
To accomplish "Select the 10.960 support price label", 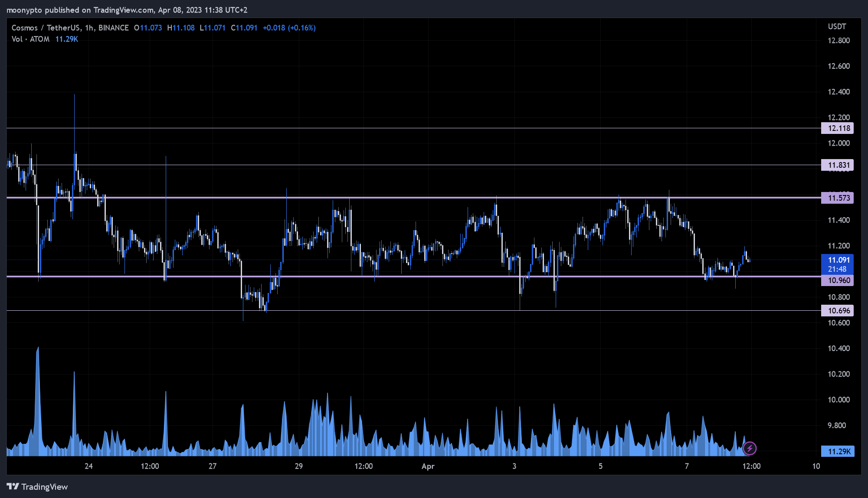I will (837, 280).
